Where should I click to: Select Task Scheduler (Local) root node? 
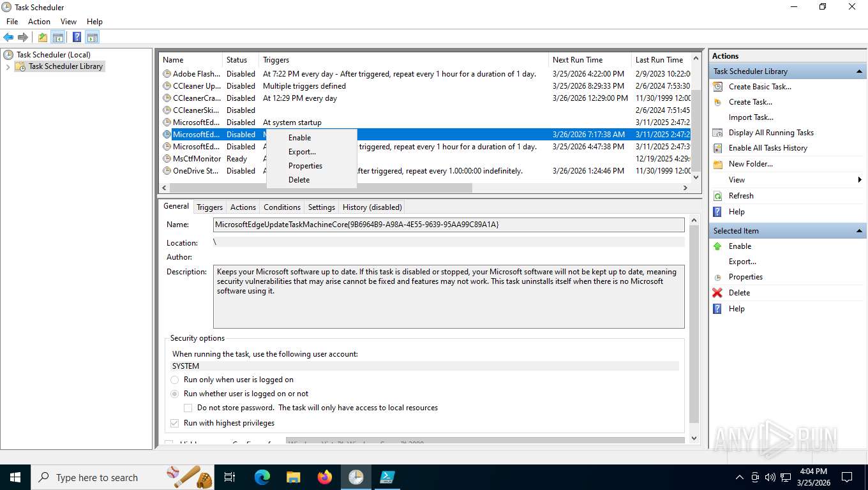[x=53, y=55]
